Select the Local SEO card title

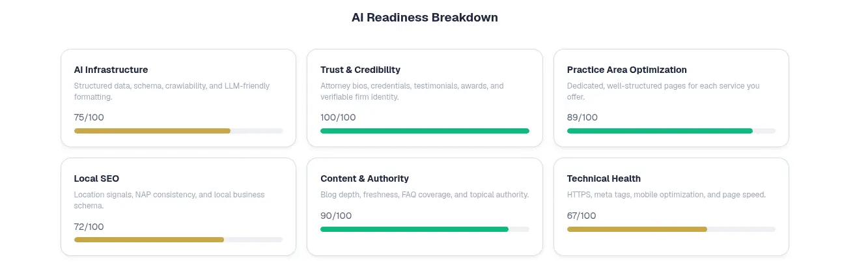[96, 178]
